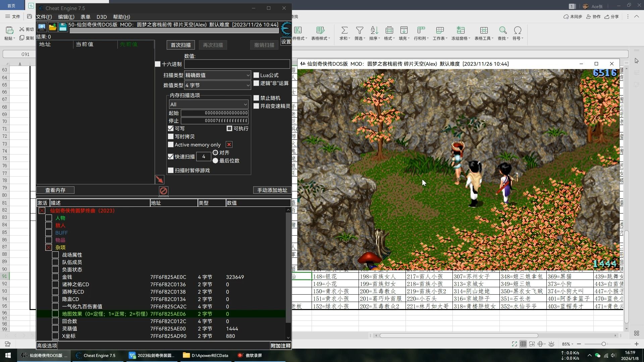Image resolution: width=644 pixels, height=362 pixels.
Task: Collapse the 仙剑奇侠传圆梦终曲 (2023) group
Action: [x=42, y=210]
